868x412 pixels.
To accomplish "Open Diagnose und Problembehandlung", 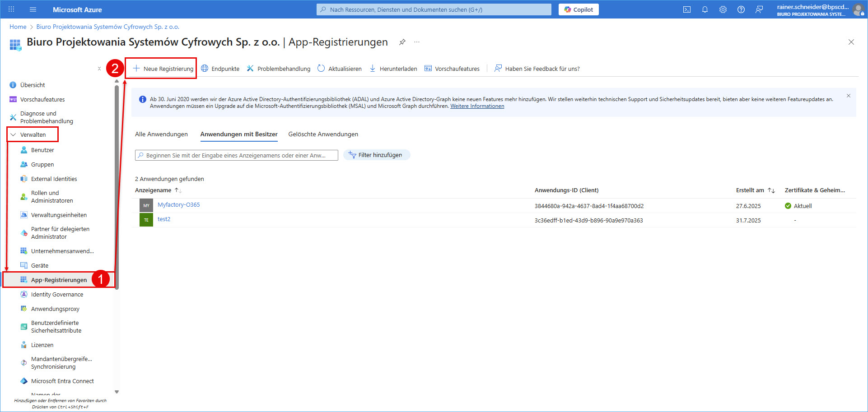I will (x=47, y=117).
